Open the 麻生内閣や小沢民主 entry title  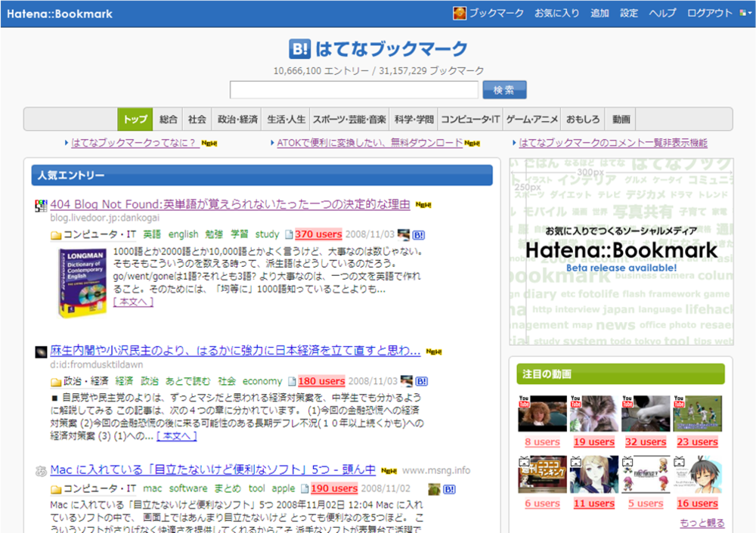click(x=235, y=351)
